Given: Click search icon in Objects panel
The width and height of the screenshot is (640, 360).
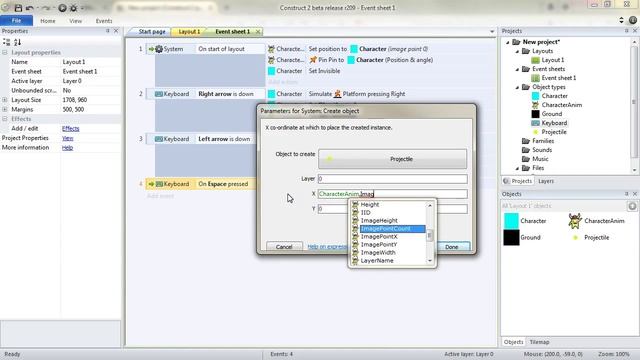Looking at the screenshot, I should tap(632, 206).
